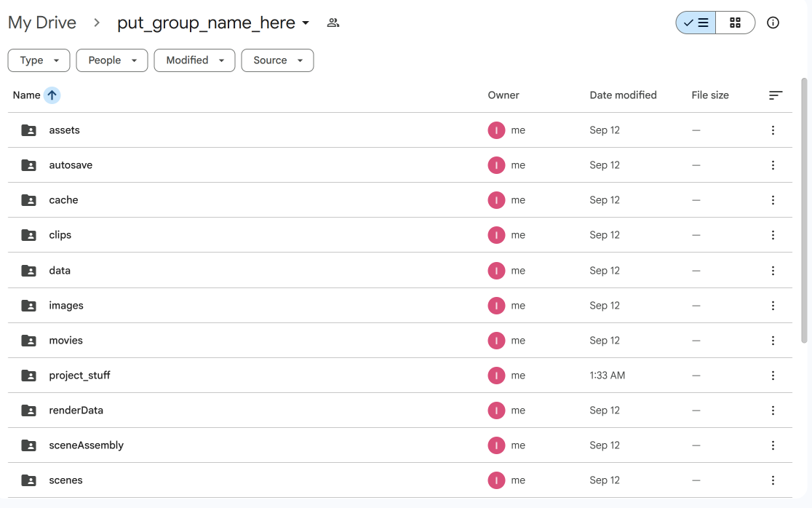Click the vertical scrollbar
The width and height of the screenshot is (812, 508).
click(x=804, y=210)
